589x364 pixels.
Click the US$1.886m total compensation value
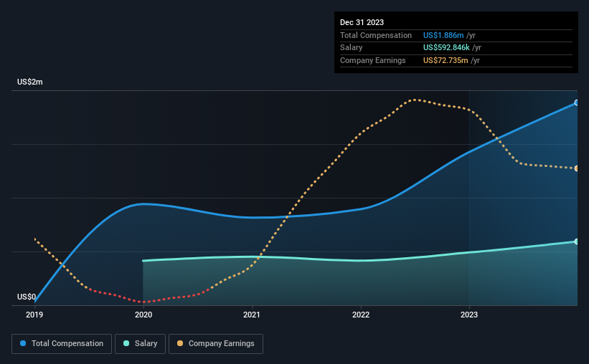(443, 35)
